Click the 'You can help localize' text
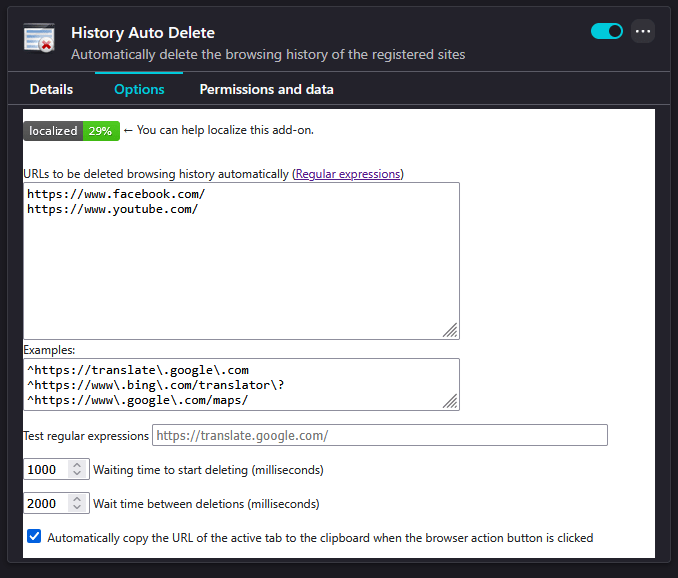Viewport: 678px width, 578px height. (225, 130)
